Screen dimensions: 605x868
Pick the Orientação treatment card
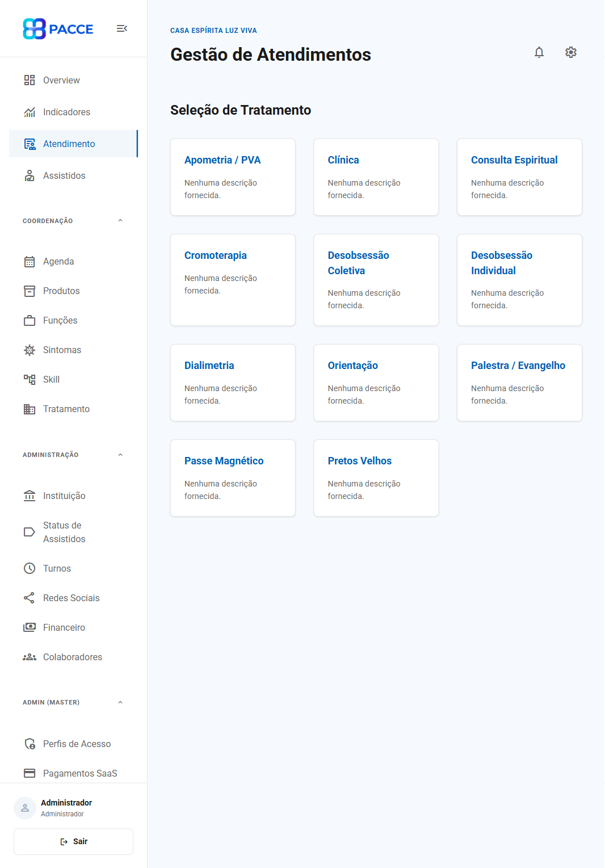click(x=376, y=383)
